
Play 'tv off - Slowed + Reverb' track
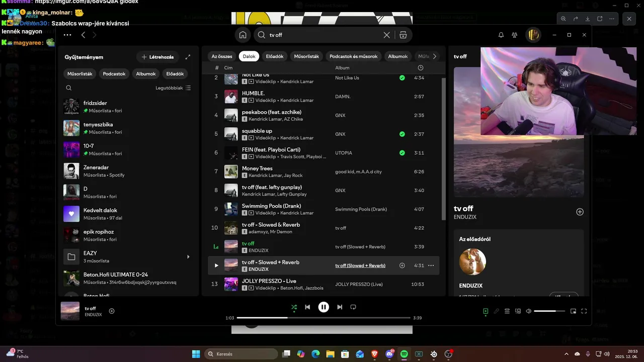tap(216, 265)
